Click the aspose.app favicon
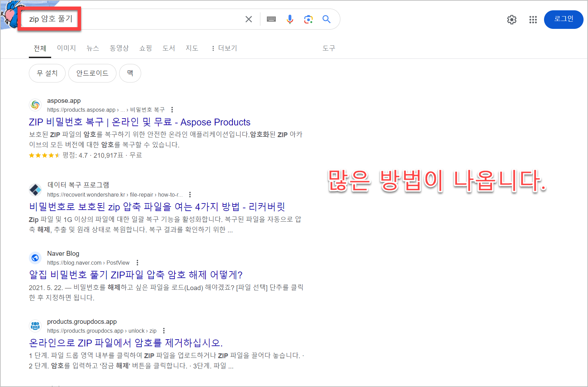The image size is (588, 387). [35, 105]
